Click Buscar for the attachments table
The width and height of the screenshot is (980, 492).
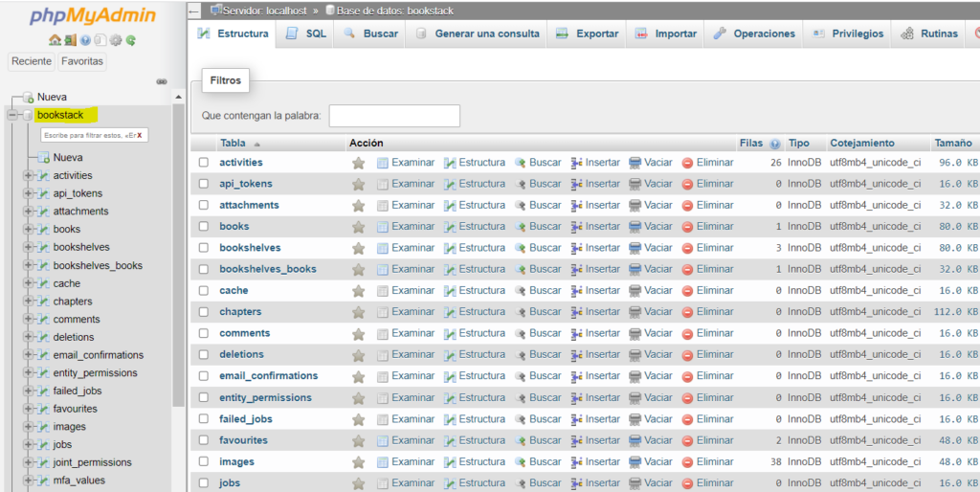coord(538,205)
